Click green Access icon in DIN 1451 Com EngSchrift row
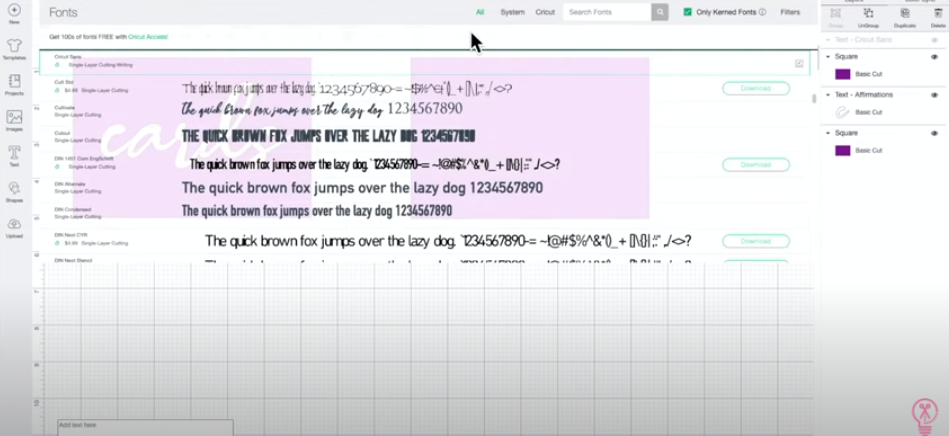This screenshot has width=949, height=436. point(57,167)
